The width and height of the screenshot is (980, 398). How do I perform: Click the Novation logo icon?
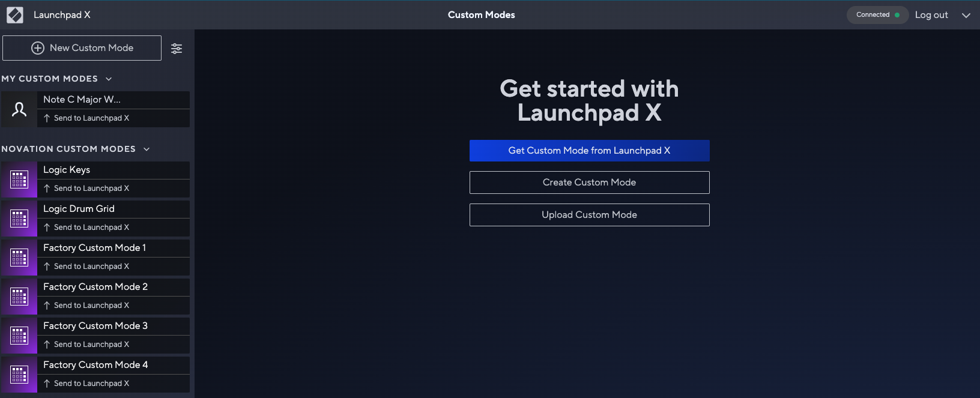click(15, 15)
